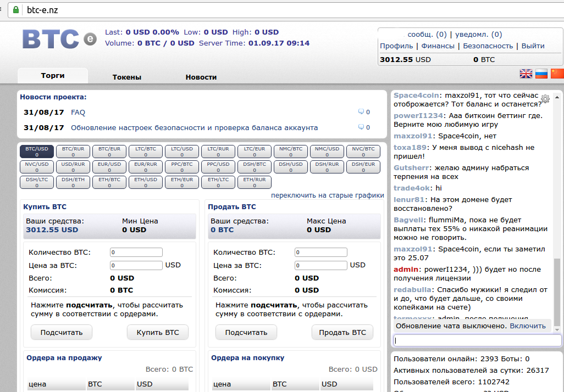Open the Новости tab
This screenshot has height=392, width=564.
(x=201, y=77)
